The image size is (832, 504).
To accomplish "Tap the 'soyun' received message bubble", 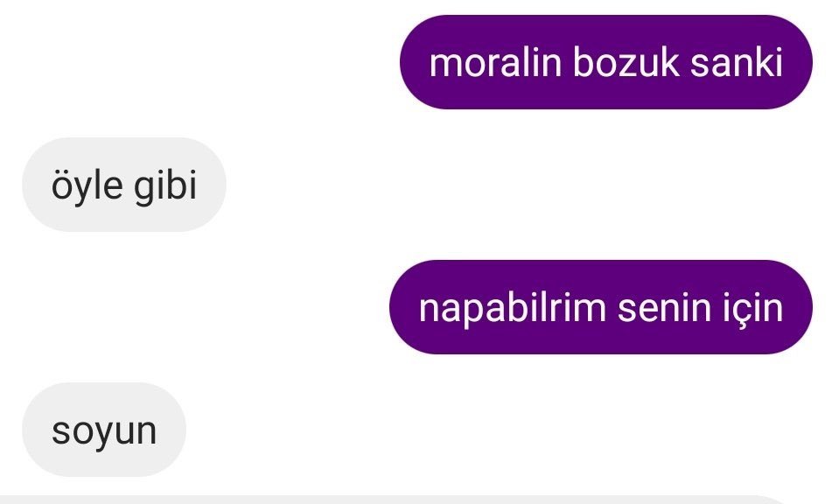I will tap(104, 430).
